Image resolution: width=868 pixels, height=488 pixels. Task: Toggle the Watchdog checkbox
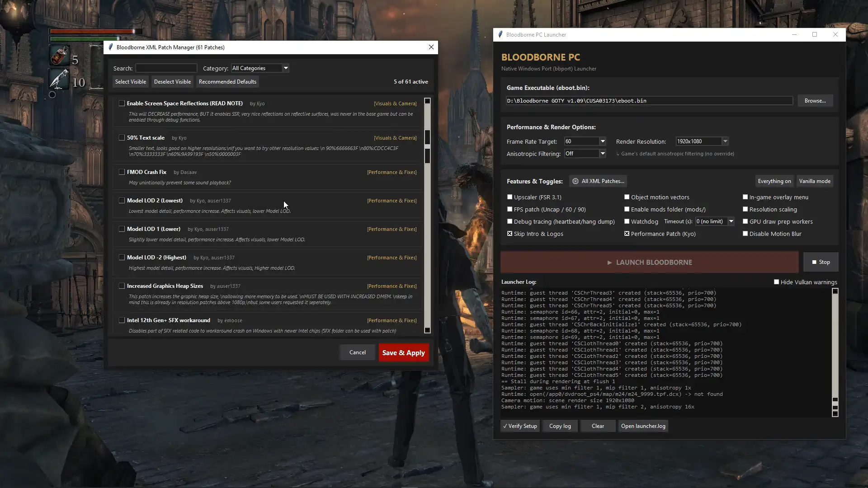(627, 221)
